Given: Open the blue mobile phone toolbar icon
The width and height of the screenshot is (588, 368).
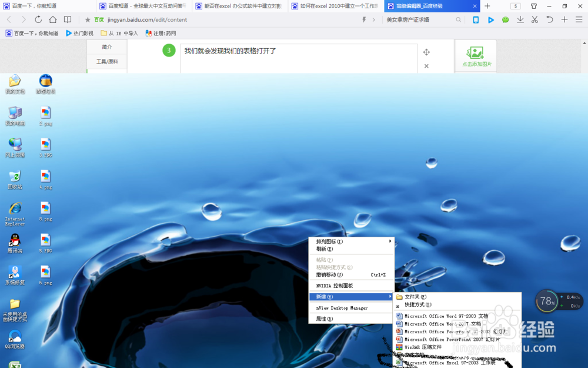Looking at the screenshot, I should 476,19.
